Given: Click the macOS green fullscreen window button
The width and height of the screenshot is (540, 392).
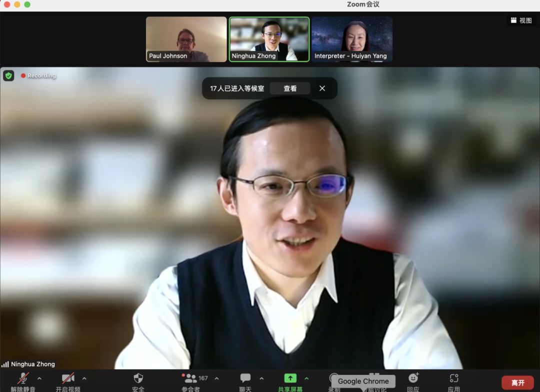Looking at the screenshot, I should 27,4.
